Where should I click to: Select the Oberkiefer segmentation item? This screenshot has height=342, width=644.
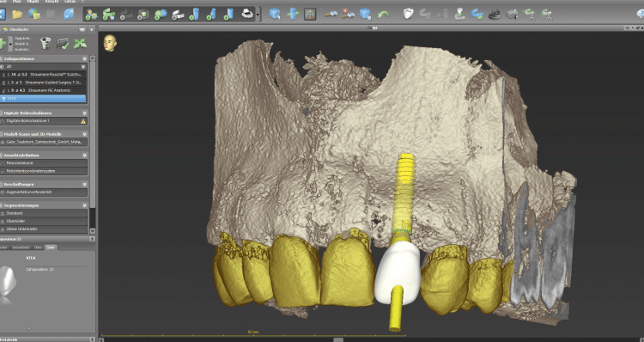coord(44,221)
